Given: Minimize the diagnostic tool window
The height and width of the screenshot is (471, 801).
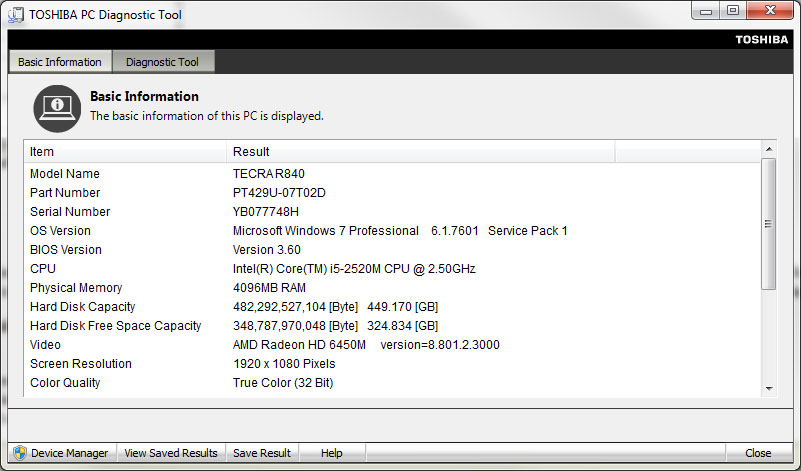Looking at the screenshot, I should click(706, 10).
